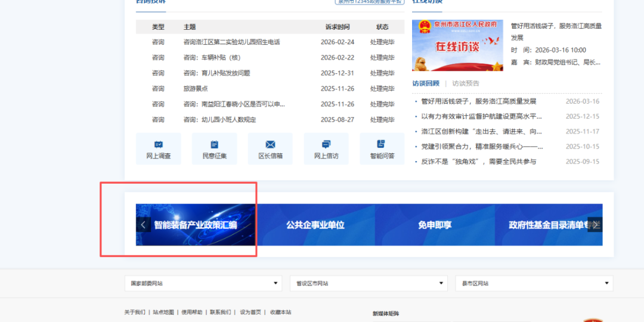The image size is (644, 322).
Task: Click the 公共企事业单位 banner
Action: tap(315, 225)
